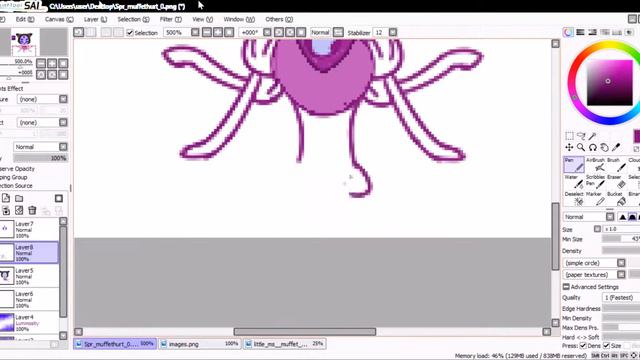The height and width of the screenshot is (360, 640).
Task: Pick the eyedropper color picker tool
Action: [616, 147]
